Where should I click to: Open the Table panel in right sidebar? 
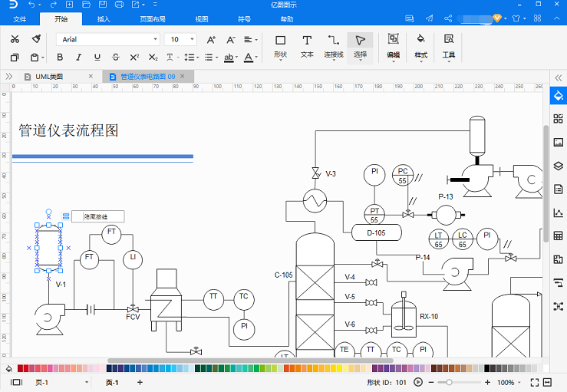[x=559, y=236]
